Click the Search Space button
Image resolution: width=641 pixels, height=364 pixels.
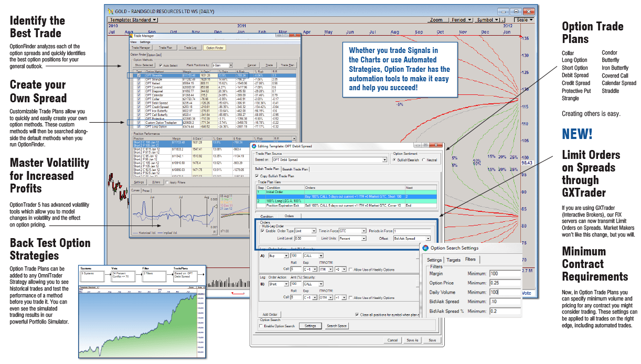pyautogui.click(x=337, y=326)
